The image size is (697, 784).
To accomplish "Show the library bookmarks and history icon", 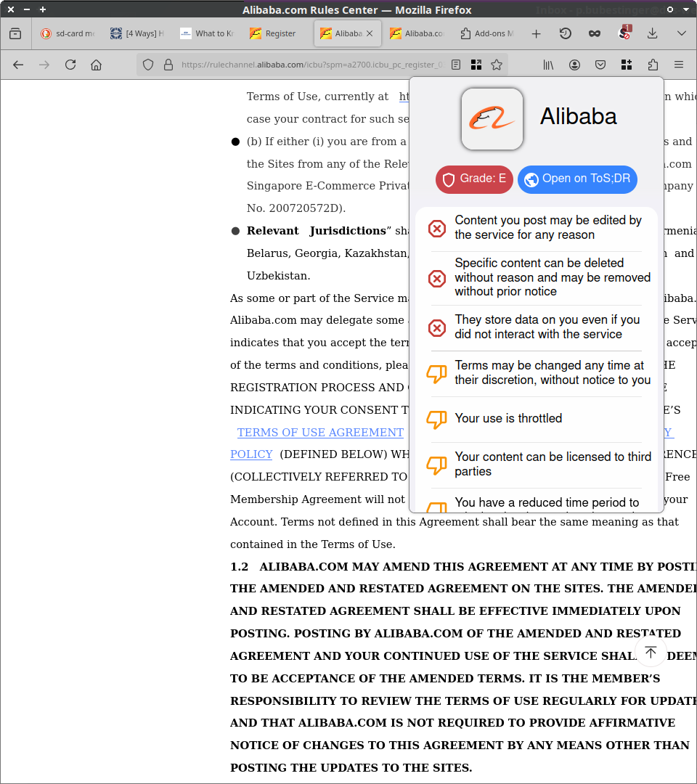I will (x=549, y=65).
